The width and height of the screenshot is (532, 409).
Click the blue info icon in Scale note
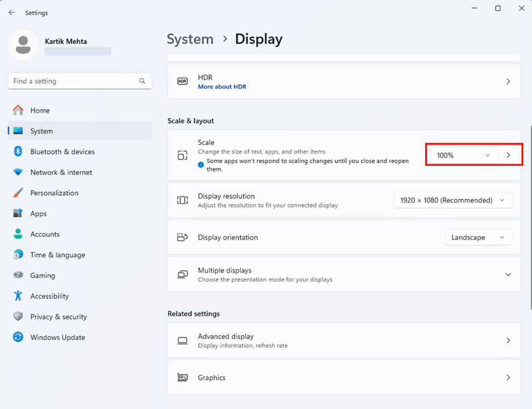coord(201,165)
